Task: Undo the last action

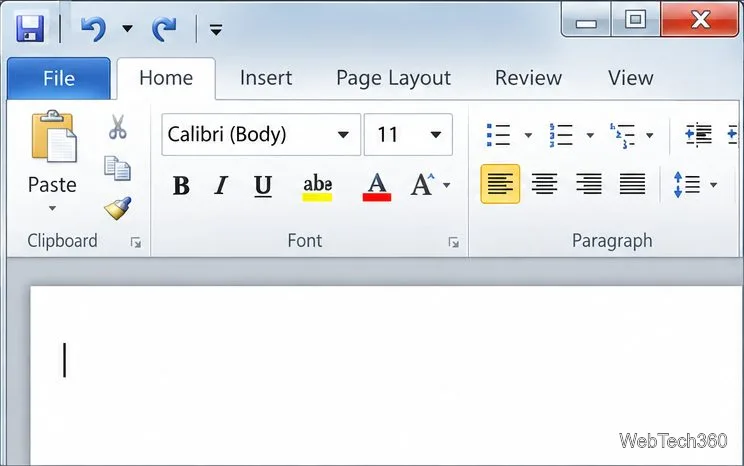Action: click(x=93, y=29)
